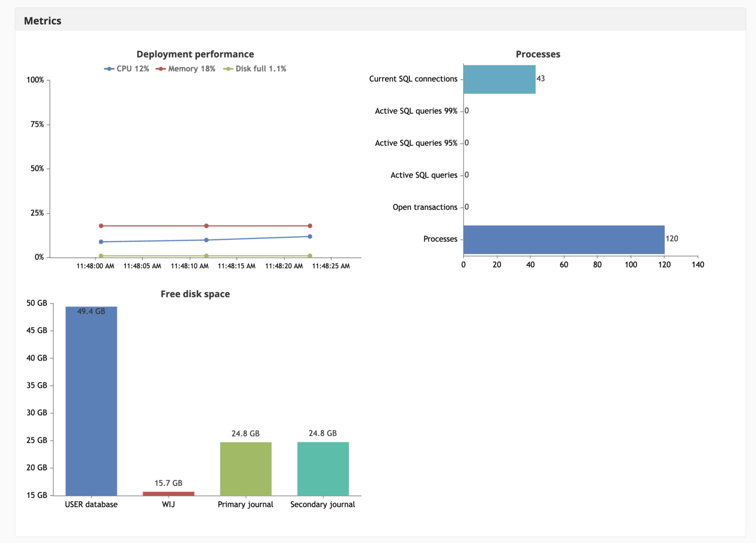756x543 pixels.
Task: Toggle the Memory 18% legend series
Action: click(x=186, y=69)
